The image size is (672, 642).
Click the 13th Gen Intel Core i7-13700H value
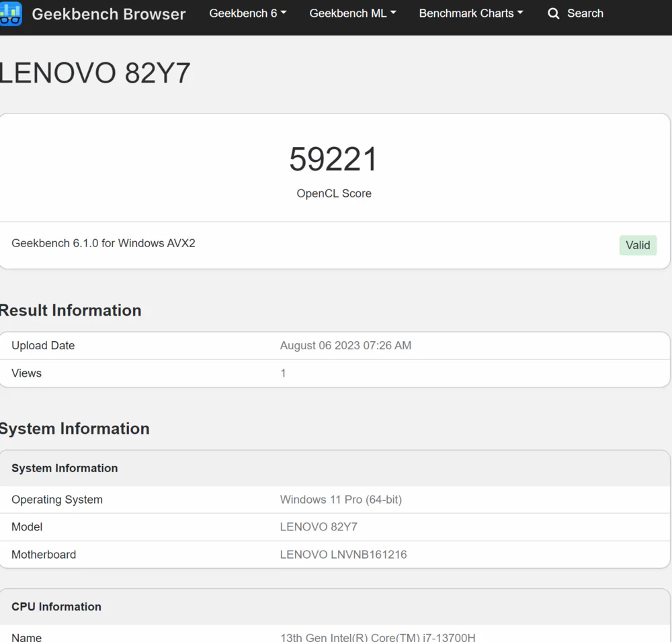[378, 637]
